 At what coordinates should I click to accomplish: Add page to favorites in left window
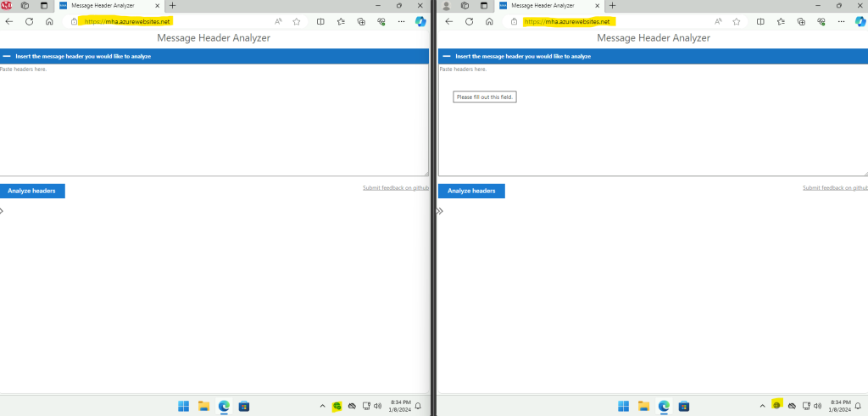pyautogui.click(x=297, y=21)
